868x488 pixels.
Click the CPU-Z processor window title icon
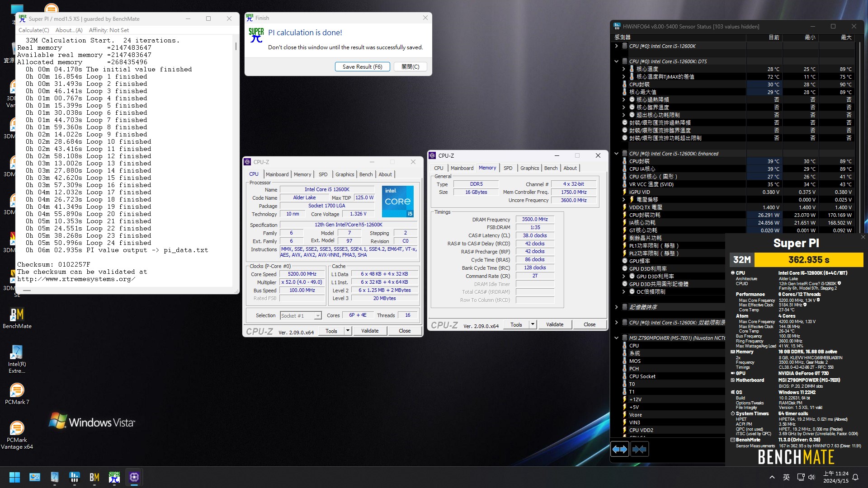[247, 162]
